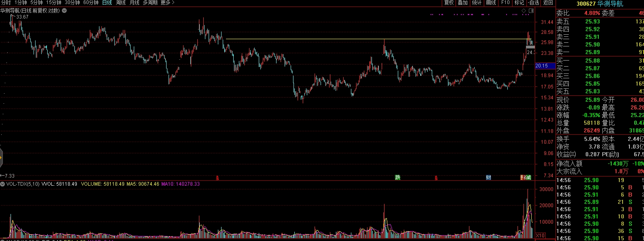Viewport: 644px width, 241px height.
Task: Select the 5分钟 period tab
Action: click(36, 3)
